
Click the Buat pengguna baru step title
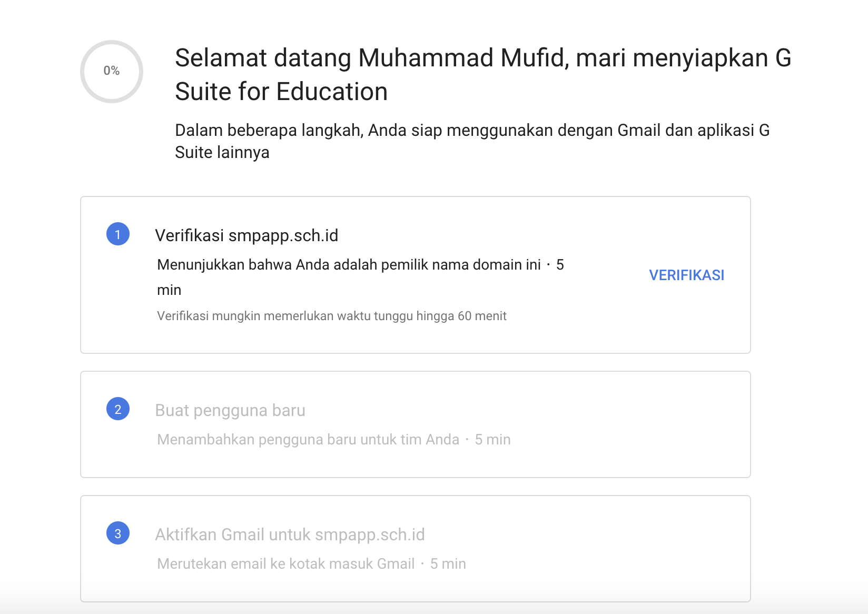[230, 411]
